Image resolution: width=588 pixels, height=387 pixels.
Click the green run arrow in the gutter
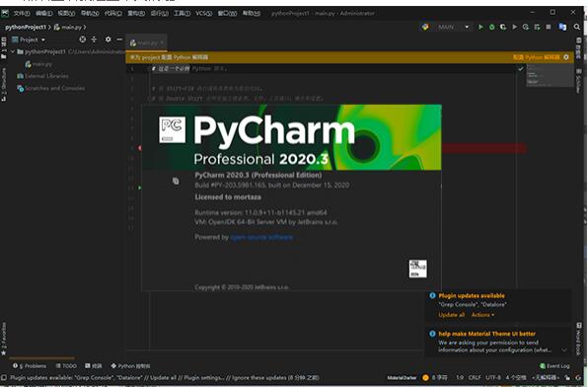coord(140,188)
